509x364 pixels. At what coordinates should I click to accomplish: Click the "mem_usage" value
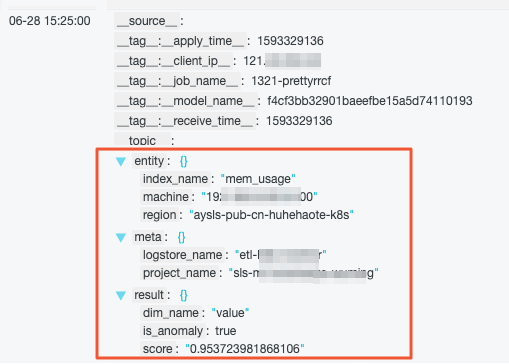point(258,179)
